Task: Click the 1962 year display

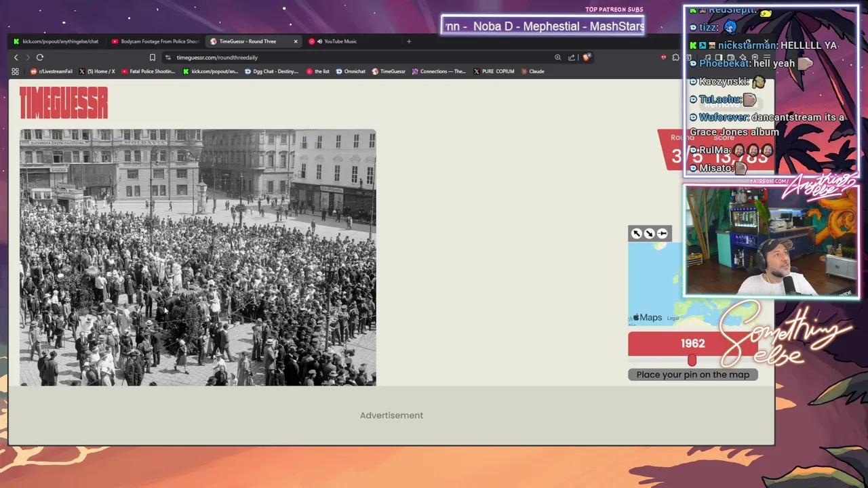Action: pos(693,344)
